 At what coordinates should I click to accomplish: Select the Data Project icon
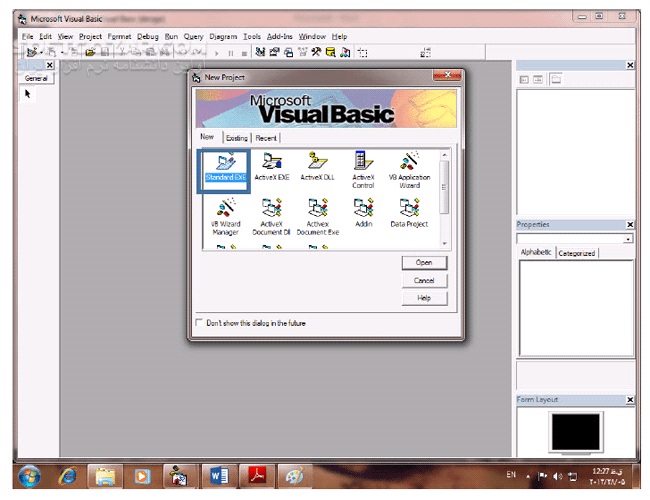point(409,210)
